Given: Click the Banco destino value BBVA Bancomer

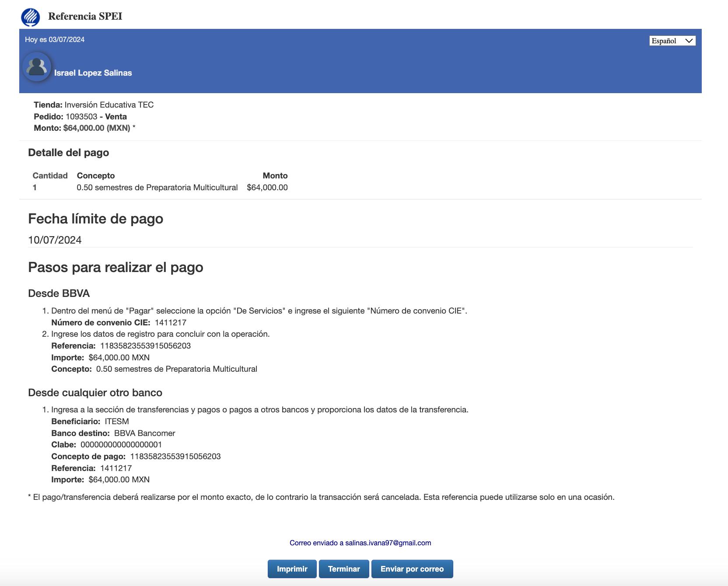Looking at the screenshot, I should (145, 433).
